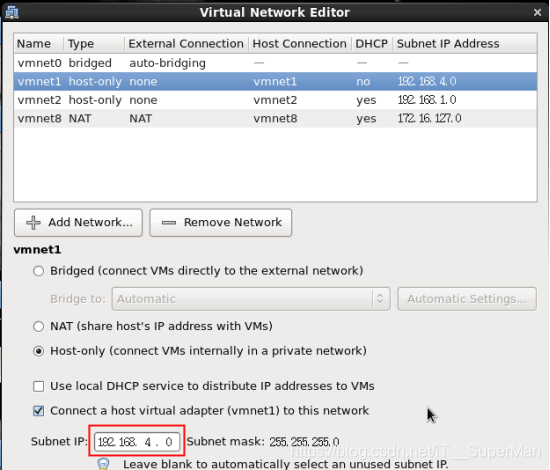Image resolution: width=550 pixels, height=470 pixels.
Task: Open the Bridge to Automatic dropdown
Action: click(251, 299)
